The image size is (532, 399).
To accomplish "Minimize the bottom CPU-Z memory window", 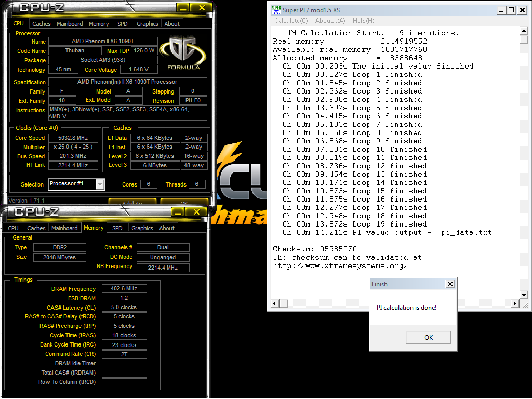I will [x=178, y=212].
